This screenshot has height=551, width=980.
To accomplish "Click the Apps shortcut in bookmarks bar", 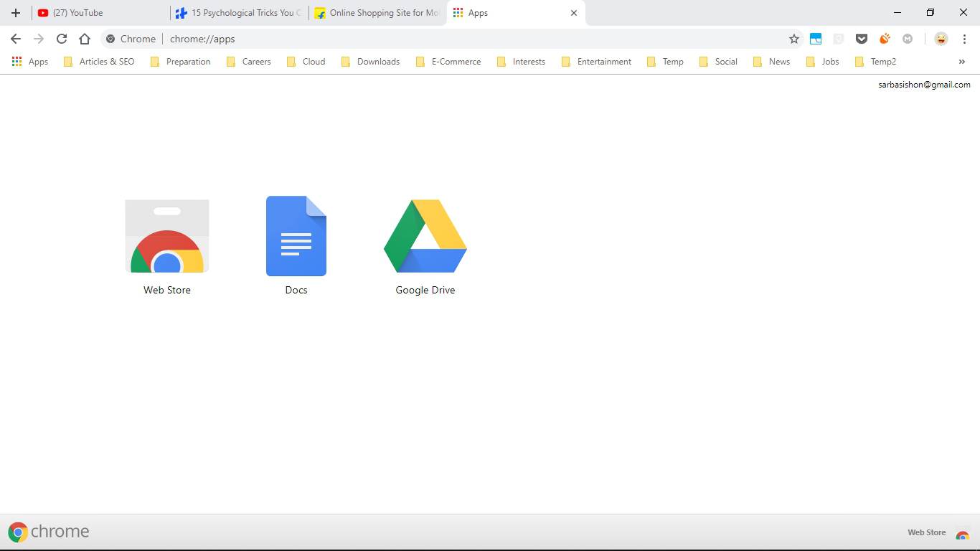I will tap(30, 62).
